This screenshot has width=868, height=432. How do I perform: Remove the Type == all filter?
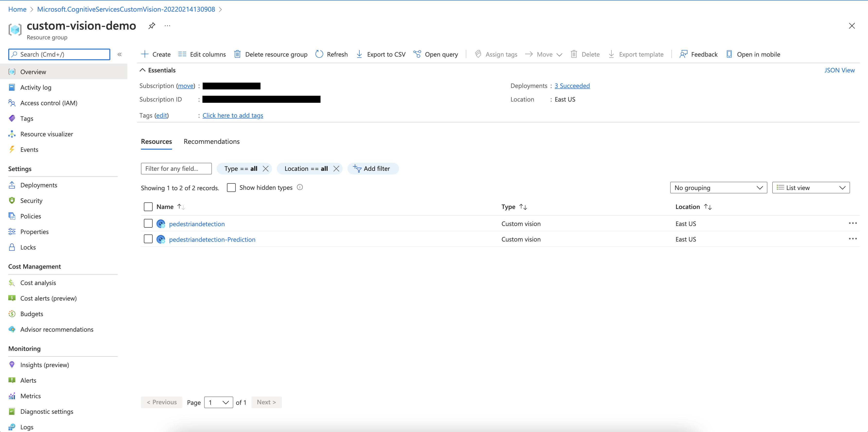tap(266, 168)
